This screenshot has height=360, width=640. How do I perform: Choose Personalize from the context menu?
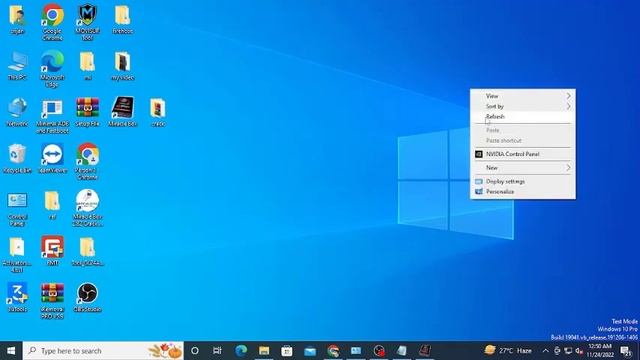coord(523,191)
